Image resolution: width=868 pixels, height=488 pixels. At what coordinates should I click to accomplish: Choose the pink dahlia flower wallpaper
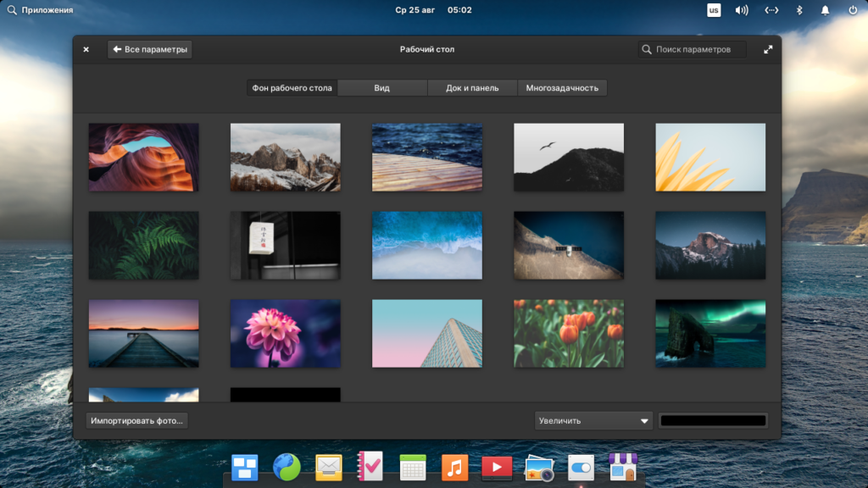pos(286,333)
